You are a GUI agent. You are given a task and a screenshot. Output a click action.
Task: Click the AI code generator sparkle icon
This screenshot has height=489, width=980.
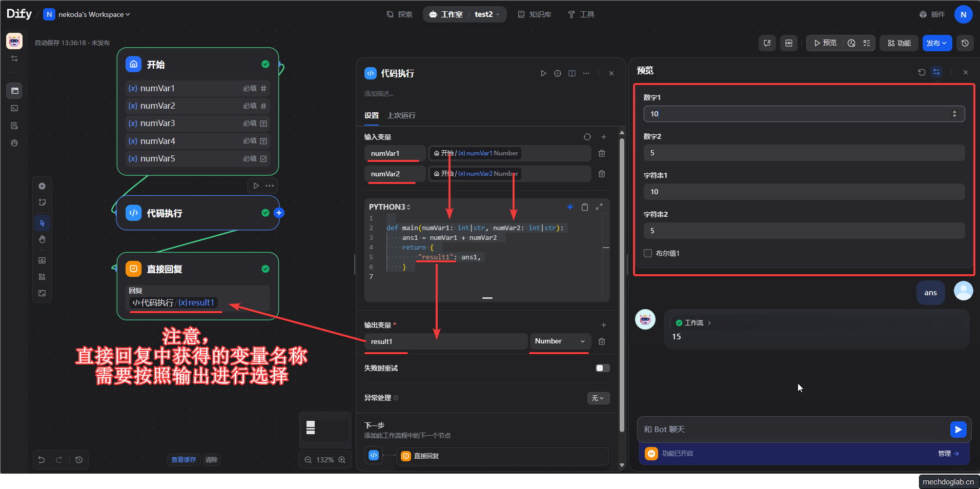pos(570,207)
